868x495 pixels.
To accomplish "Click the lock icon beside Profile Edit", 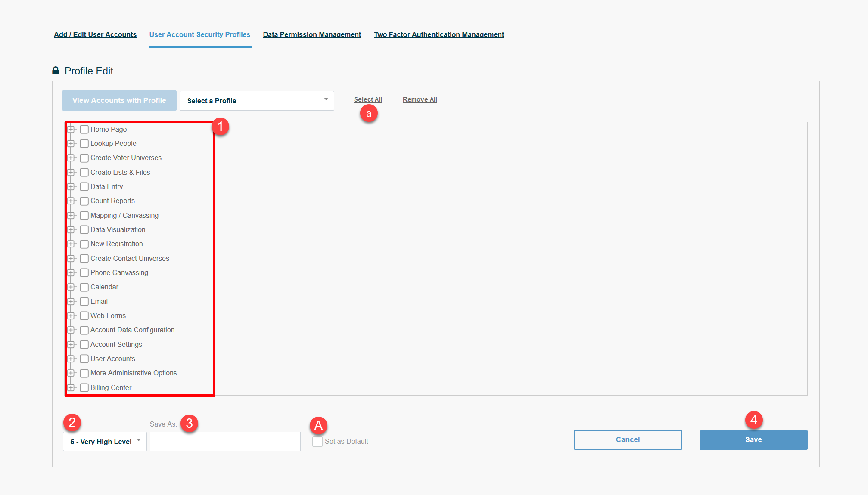I will point(56,71).
